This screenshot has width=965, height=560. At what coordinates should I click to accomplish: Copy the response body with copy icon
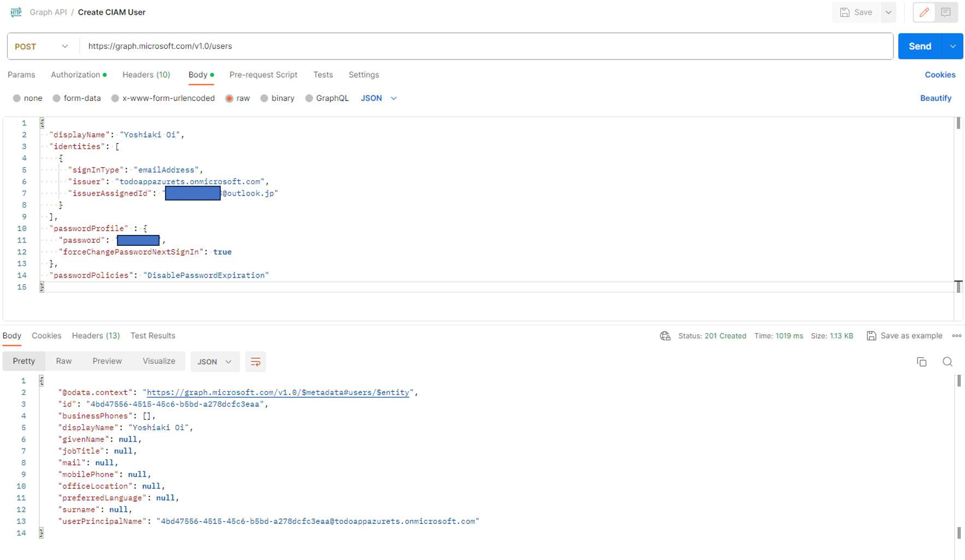pos(922,362)
